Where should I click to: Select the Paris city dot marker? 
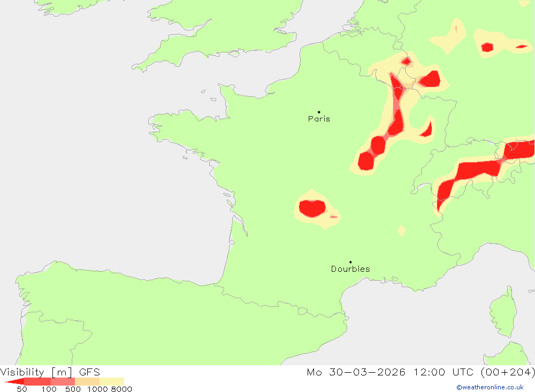point(319,112)
